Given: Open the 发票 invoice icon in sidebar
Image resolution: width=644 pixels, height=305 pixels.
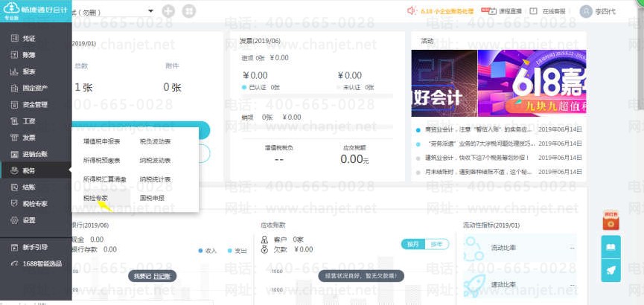Looking at the screenshot, I should [14, 138].
